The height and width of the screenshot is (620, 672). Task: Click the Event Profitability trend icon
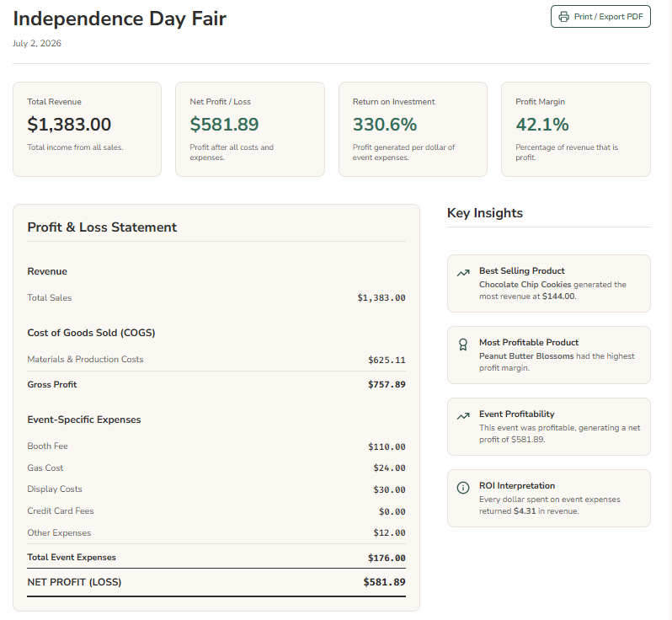(x=462, y=416)
